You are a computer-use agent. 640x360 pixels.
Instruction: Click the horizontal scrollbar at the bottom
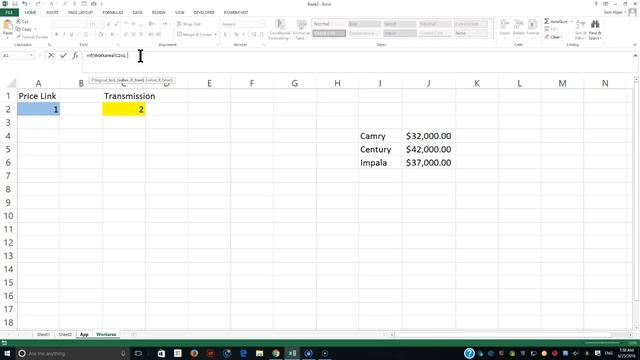coord(502,334)
